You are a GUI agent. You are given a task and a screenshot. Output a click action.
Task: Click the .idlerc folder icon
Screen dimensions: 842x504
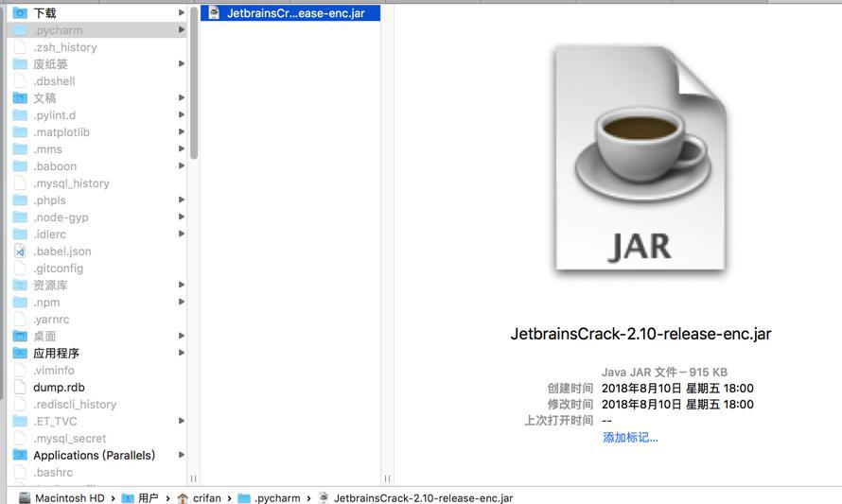(x=20, y=234)
